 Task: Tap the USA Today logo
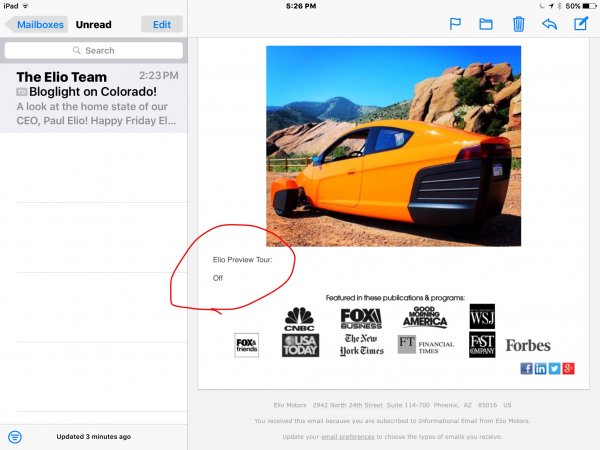pyautogui.click(x=300, y=345)
